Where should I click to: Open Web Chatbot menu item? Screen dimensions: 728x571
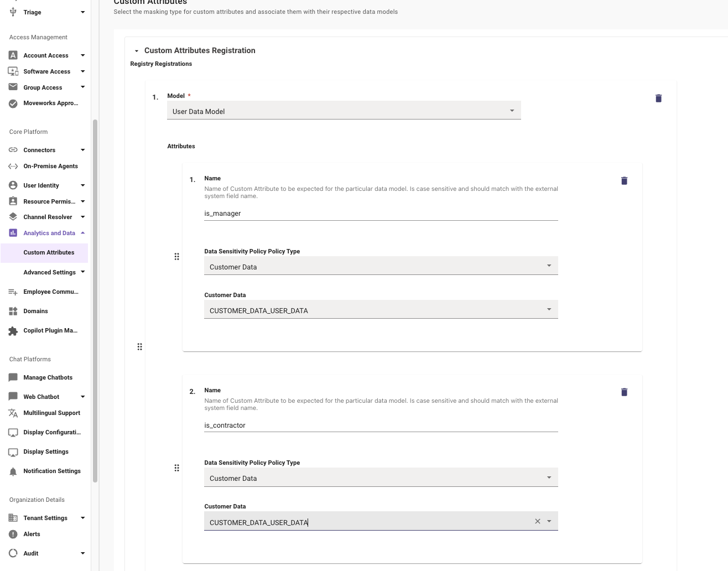click(x=41, y=397)
